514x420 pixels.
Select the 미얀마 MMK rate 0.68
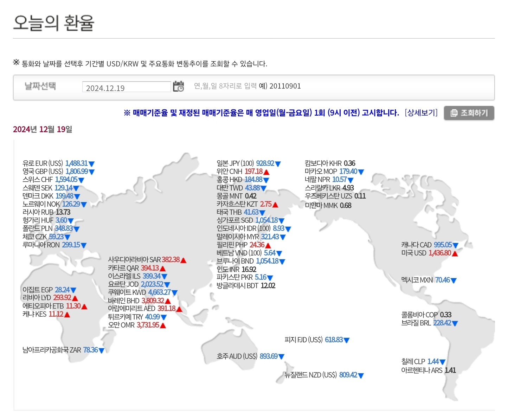pyautogui.click(x=346, y=206)
